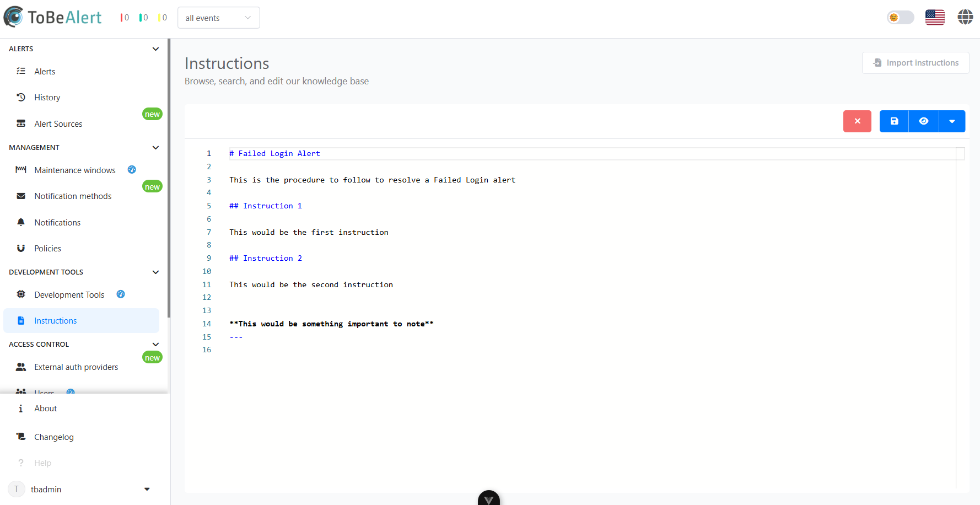
Task: Collapse the DEVELOPMENT TOOLS section
Action: coord(155,272)
